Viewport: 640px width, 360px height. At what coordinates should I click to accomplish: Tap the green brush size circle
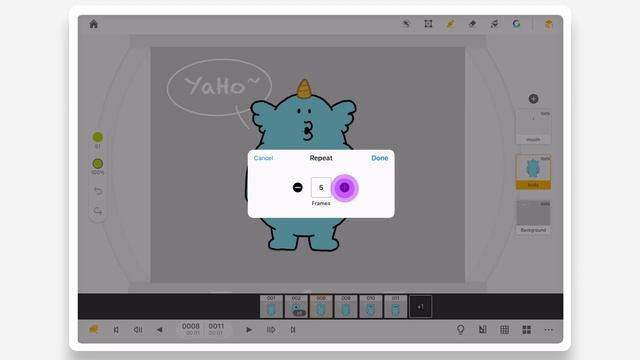[98, 137]
